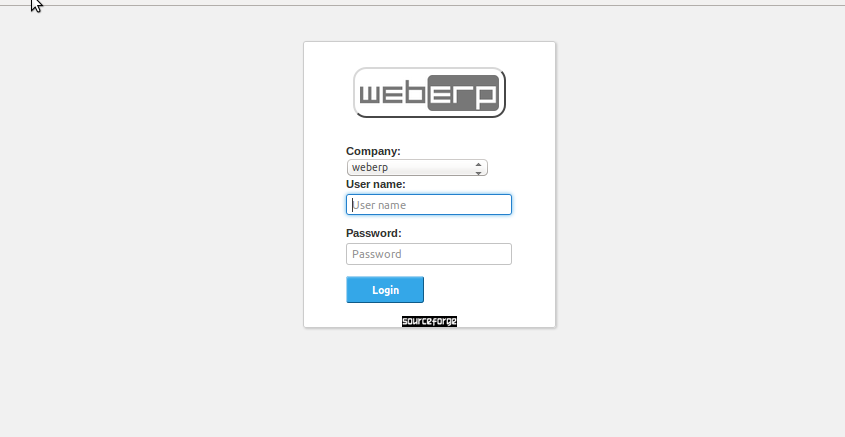The image size is (845, 437).
Task: Click the down arrow on Company selector
Action: pyautogui.click(x=478, y=172)
